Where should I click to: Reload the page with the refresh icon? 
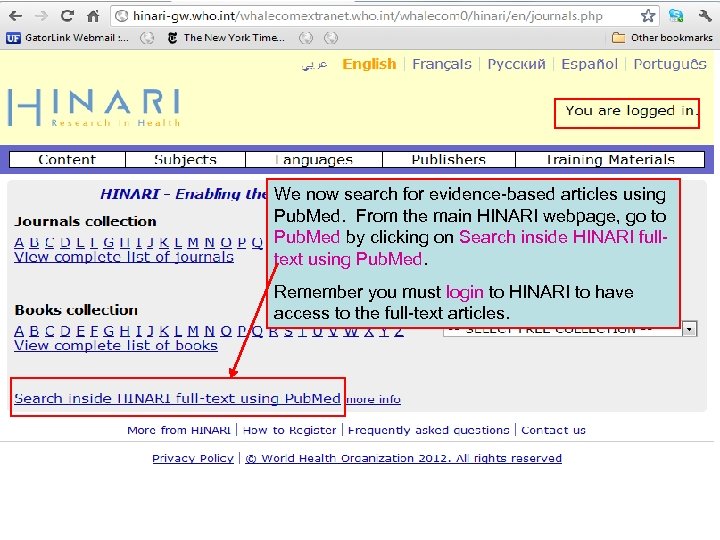67,16
